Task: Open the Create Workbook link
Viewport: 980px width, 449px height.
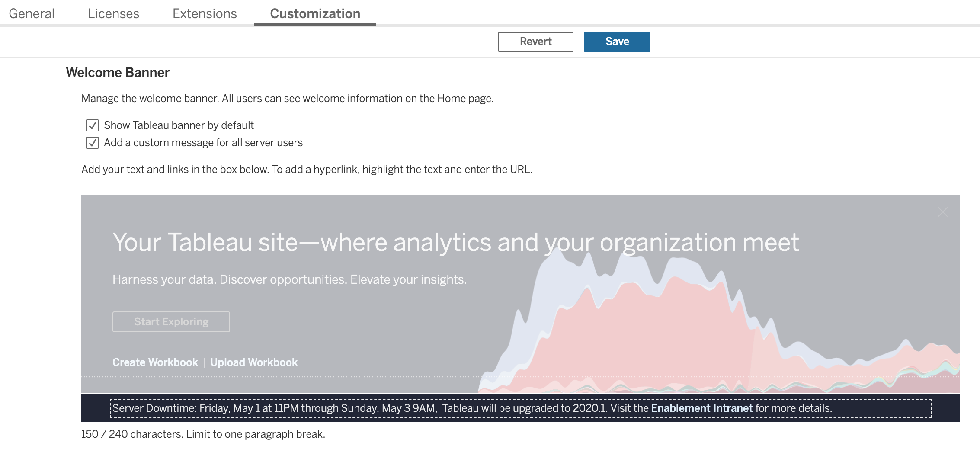Action: (155, 362)
